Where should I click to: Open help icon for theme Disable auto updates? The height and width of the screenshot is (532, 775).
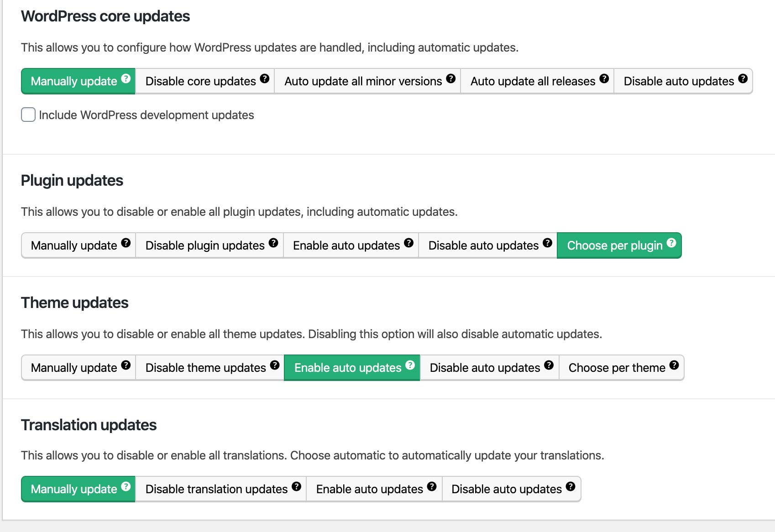click(x=549, y=365)
